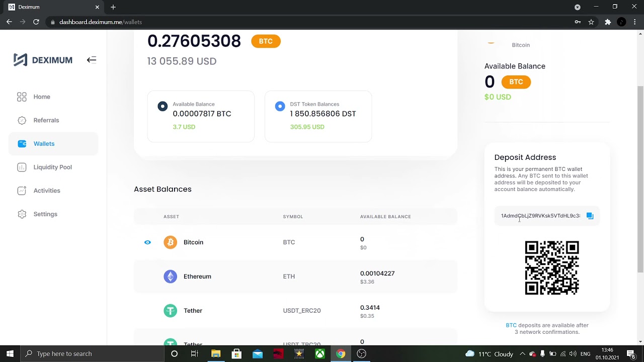Click the Windows taskbar search box

pos(92,353)
